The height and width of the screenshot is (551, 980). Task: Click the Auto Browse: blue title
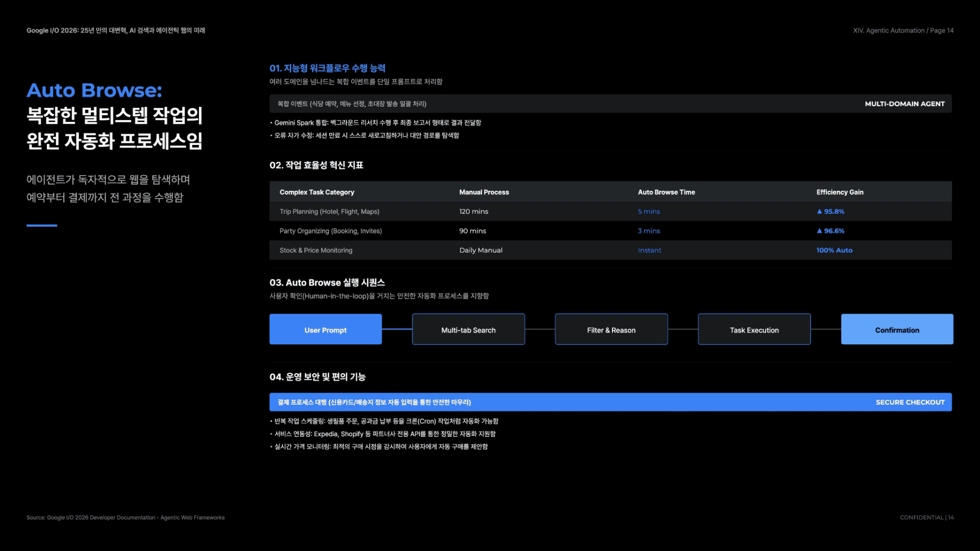[94, 90]
